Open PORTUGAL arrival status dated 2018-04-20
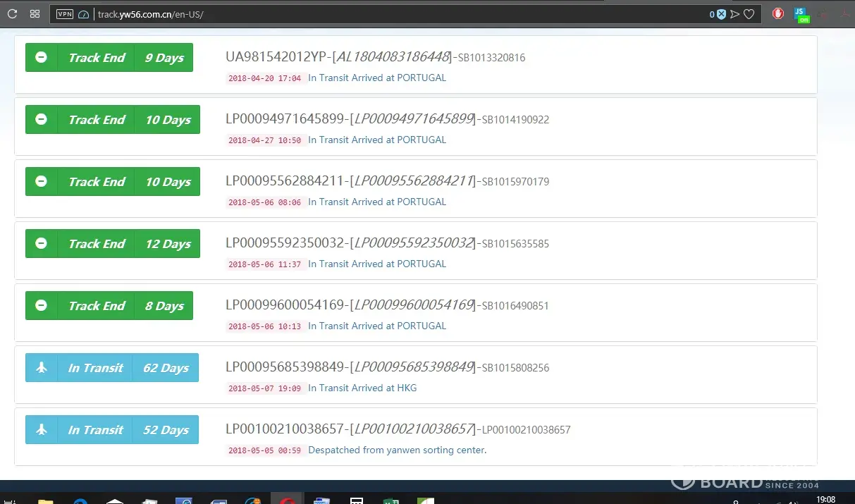This screenshot has width=855, height=504. 377,78
